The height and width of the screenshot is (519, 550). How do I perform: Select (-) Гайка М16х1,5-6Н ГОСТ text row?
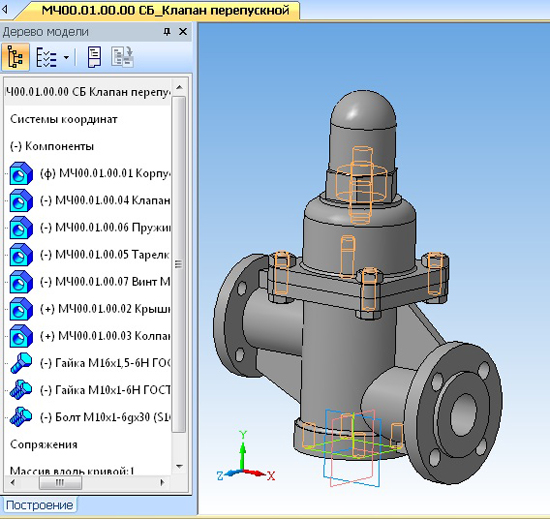point(105,363)
